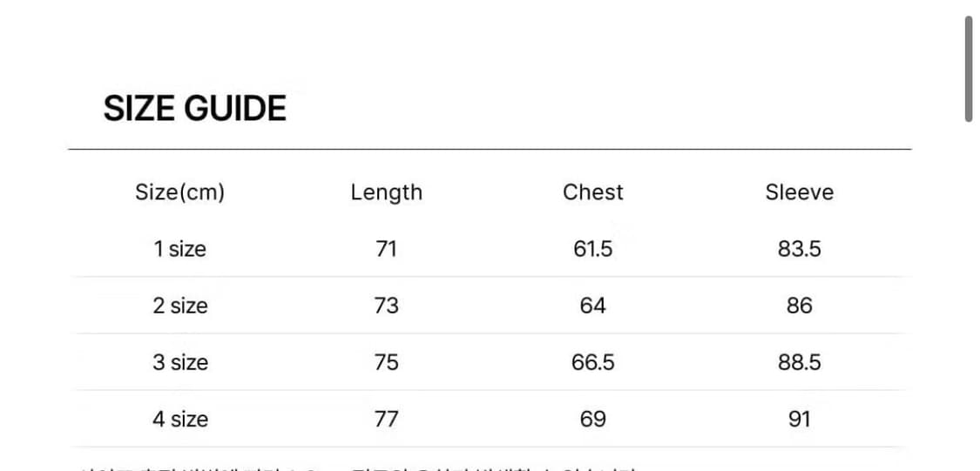Click chest value 64
The height and width of the screenshot is (471, 980).
coord(592,306)
